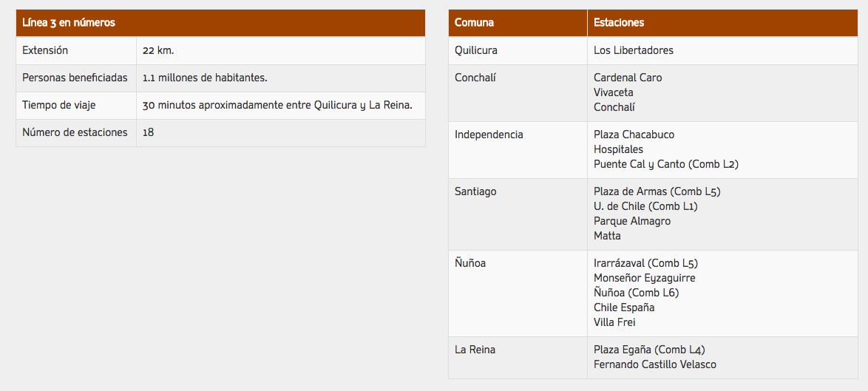Screen dimensions: 868x391
Task: Select '1.1 millones de habitantes.' text
Action: pos(205,78)
